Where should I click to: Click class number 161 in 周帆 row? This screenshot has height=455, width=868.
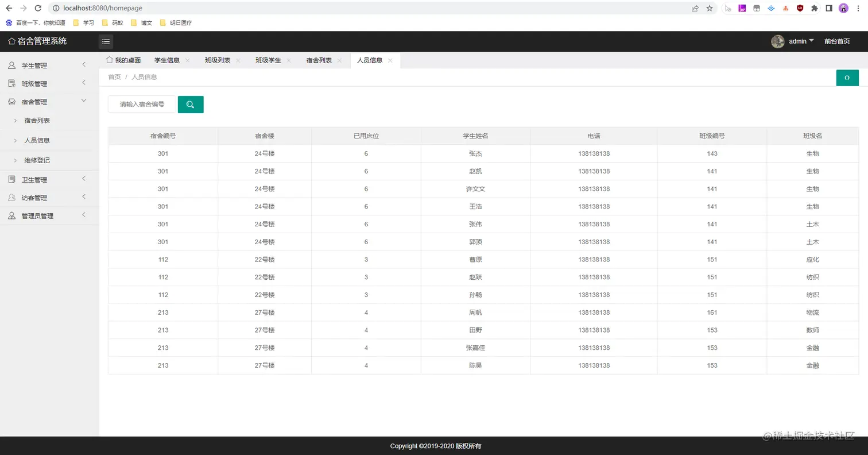[x=712, y=313]
